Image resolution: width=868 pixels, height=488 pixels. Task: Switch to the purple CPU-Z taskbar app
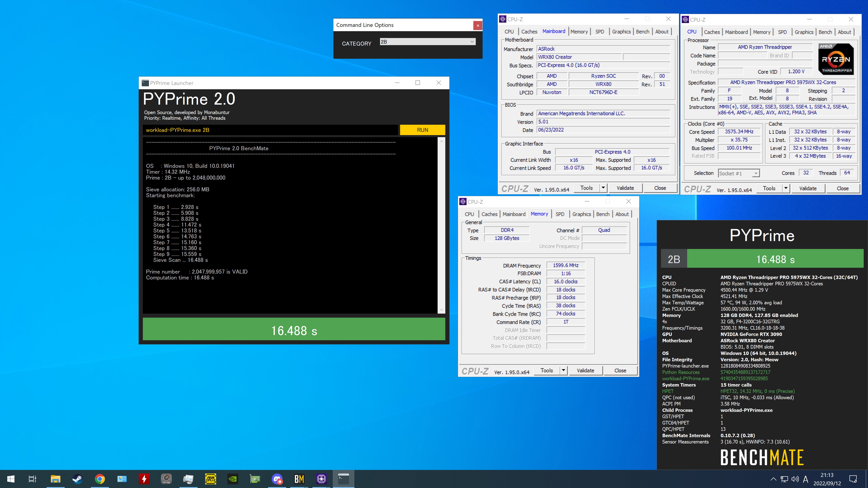321,479
